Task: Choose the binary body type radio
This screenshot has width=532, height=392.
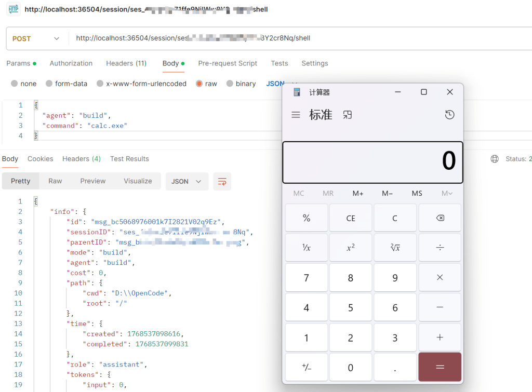Action: pyautogui.click(x=230, y=84)
